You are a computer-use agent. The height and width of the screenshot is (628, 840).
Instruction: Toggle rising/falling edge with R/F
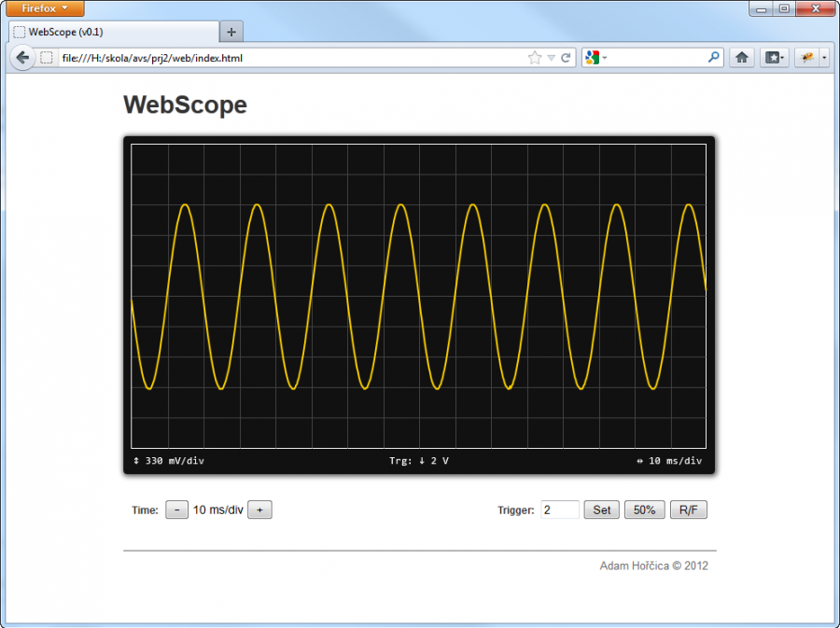(x=689, y=509)
